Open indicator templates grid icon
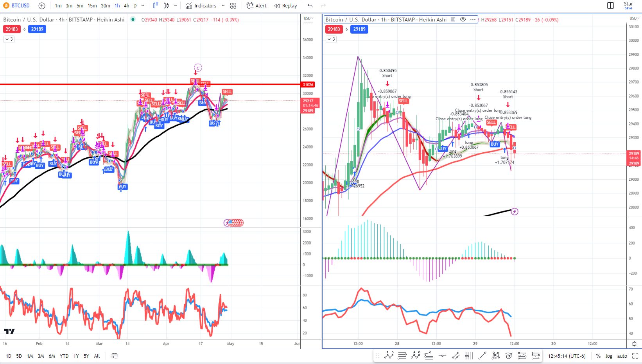642x364 pixels. [233, 6]
